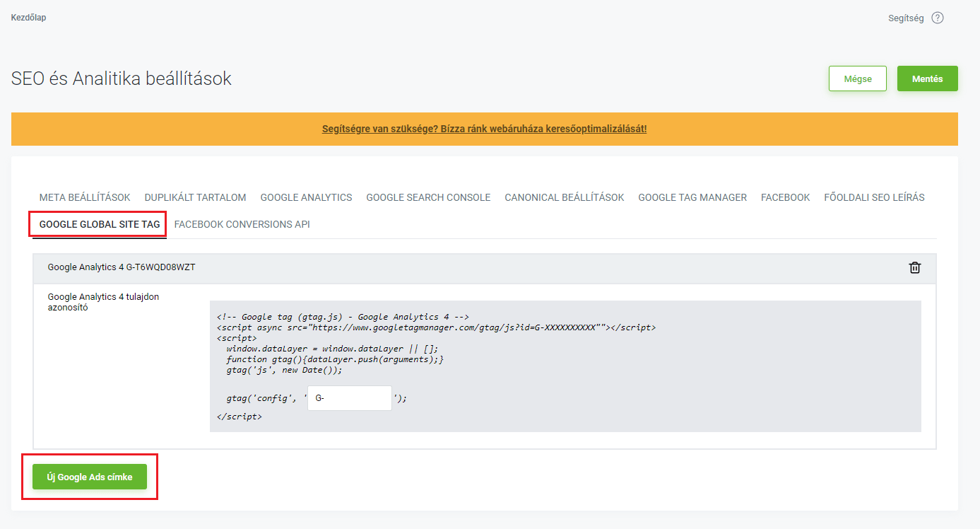The height and width of the screenshot is (529, 980).
Task: Focus the G- measurement ID input field
Action: pos(350,398)
